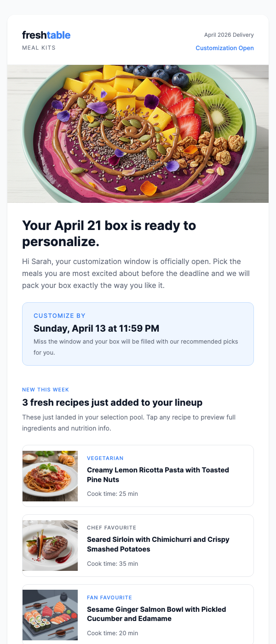Open the seared sirloin thumbnail image
Image resolution: width=276 pixels, height=644 pixels.
[x=50, y=546]
